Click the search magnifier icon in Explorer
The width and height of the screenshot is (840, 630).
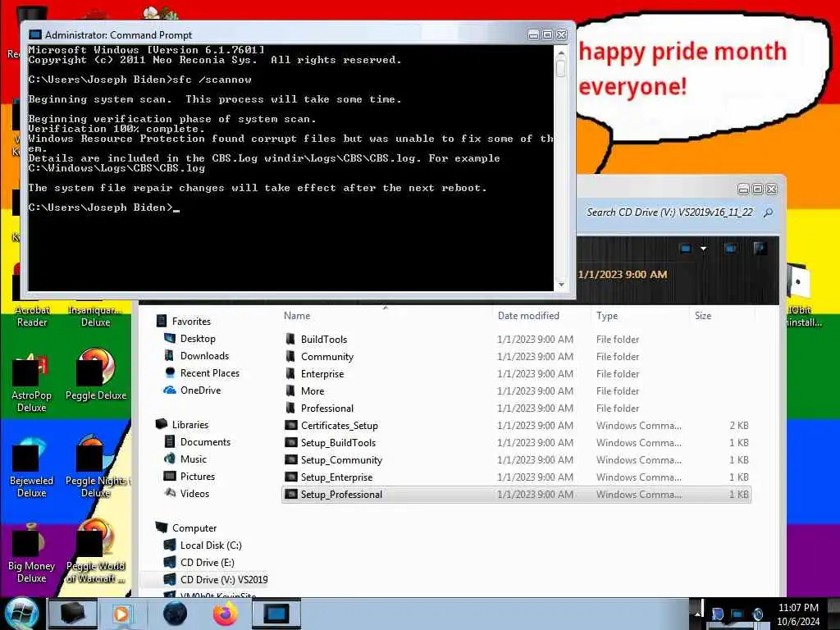(x=768, y=212)
